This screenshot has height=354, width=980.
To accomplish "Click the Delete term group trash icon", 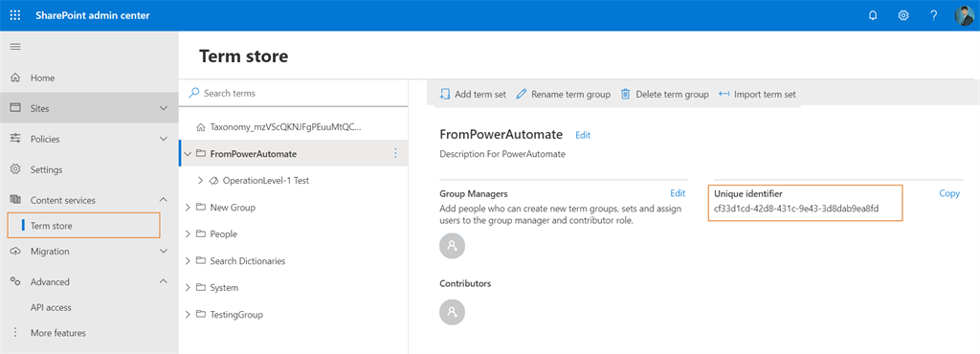I will click(625, 95).
